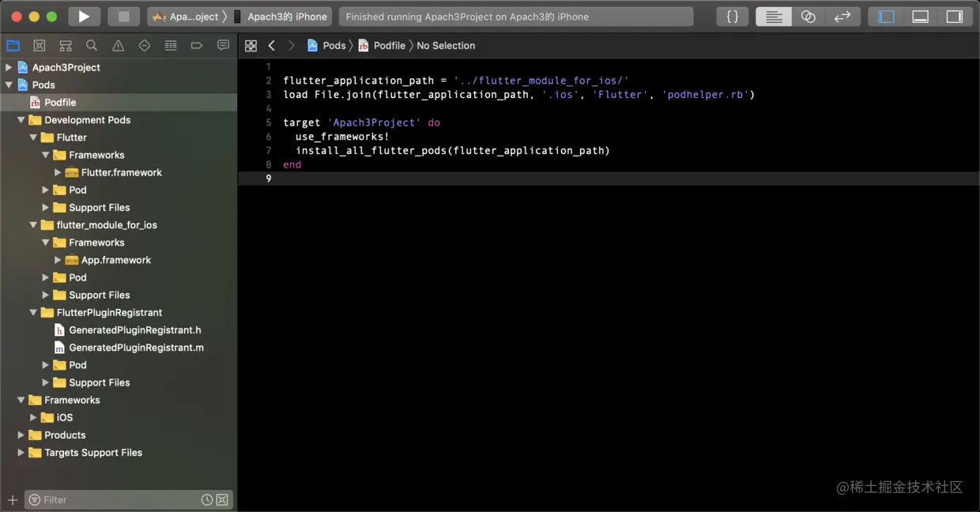
Task: Click on line 9 in the editor
Action: tap(609, 179)
